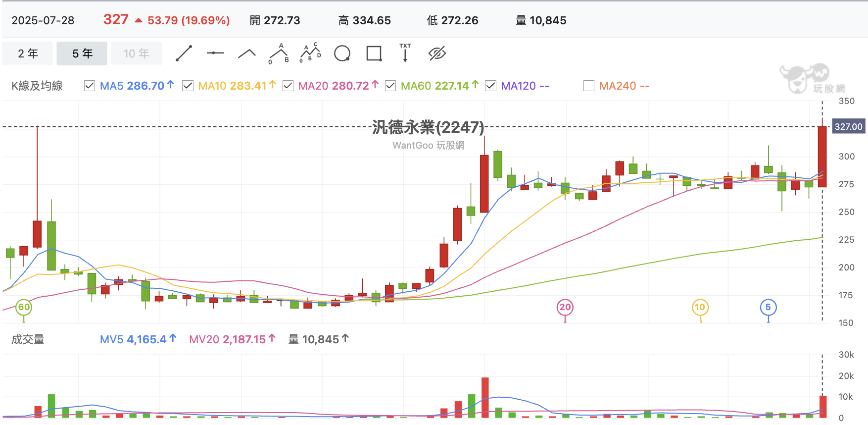Disable the MA20 line checkbox

(288, 86)
